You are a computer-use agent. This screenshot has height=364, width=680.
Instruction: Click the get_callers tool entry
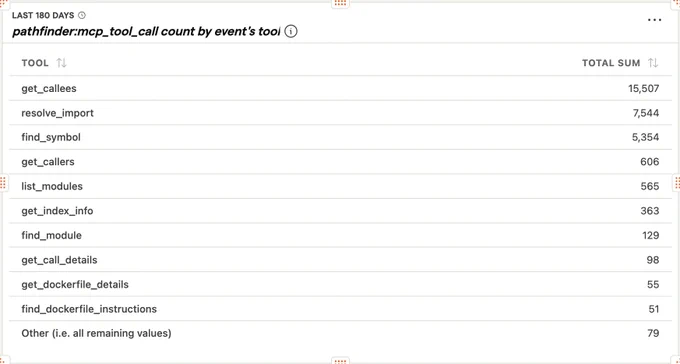(x=48, y=162)
